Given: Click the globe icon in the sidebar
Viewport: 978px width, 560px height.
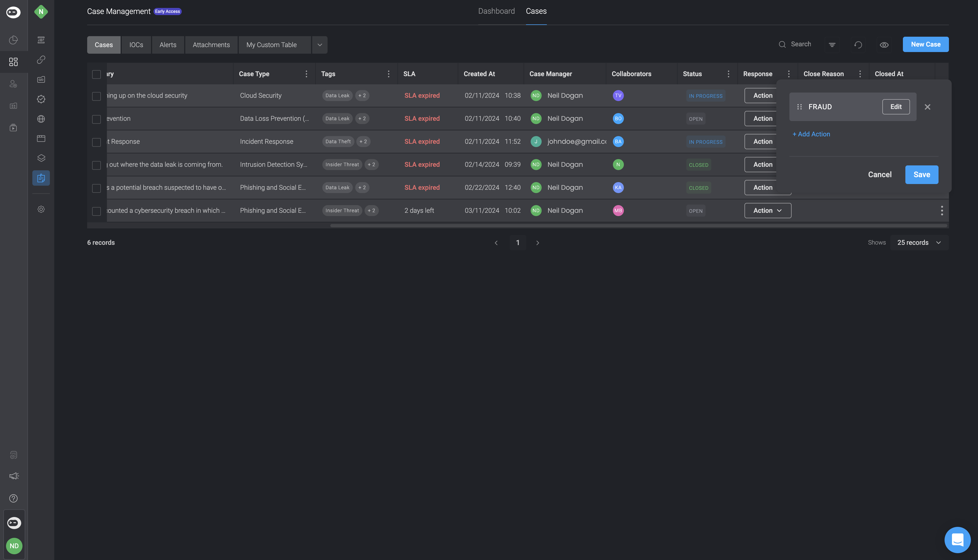Looking at the screenshot, I should pyautogui.click(x=41, y=119).
